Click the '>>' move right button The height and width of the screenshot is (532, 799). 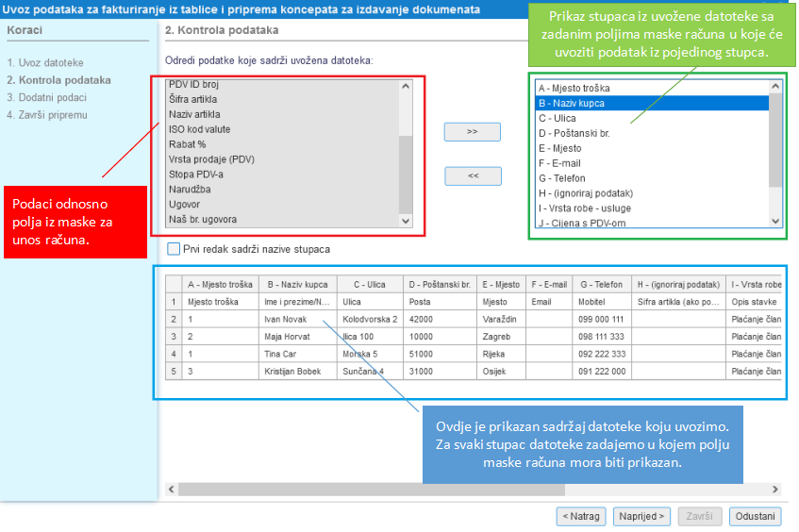tap(473, 132)
